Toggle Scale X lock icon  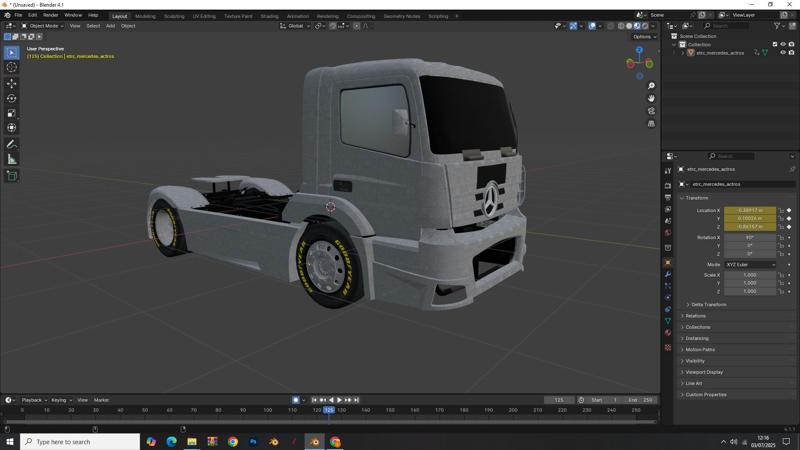pos(781,275)
